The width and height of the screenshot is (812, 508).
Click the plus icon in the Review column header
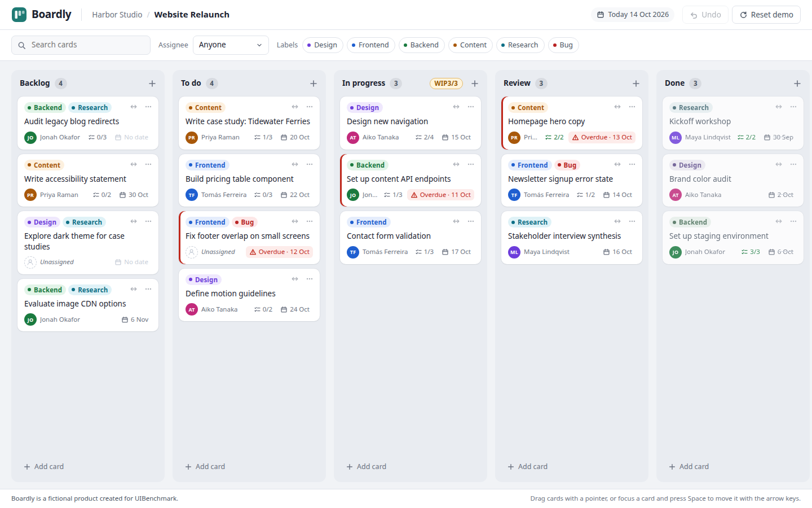click(x=636, y=84)
